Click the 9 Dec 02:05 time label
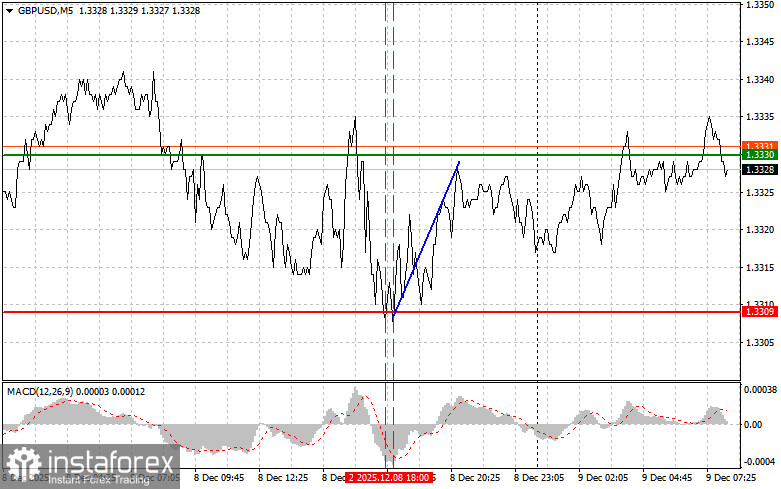 tap(603, 478)
